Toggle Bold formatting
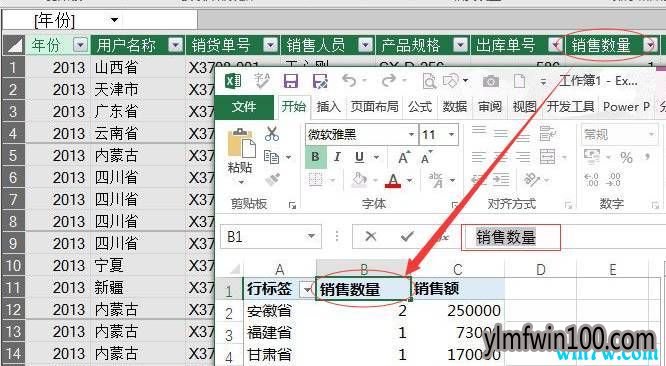 tap(316, 157)
